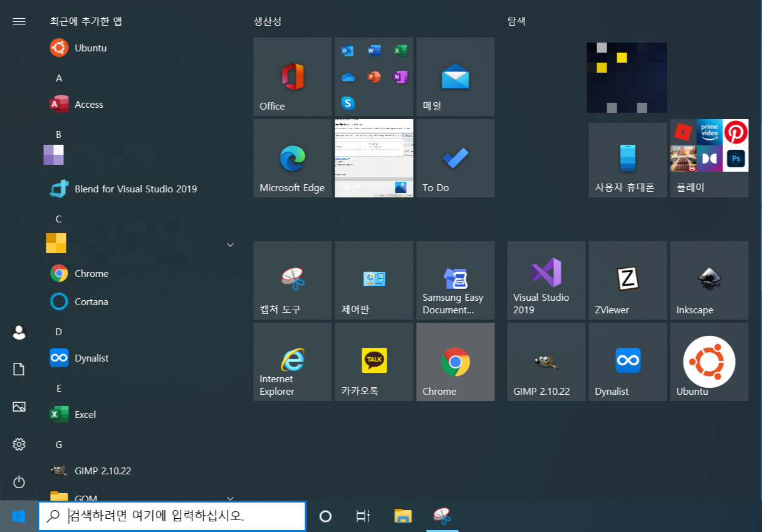The height and width of the screenshot is (532, 762).
Task: Open the 카카오톡 tile
Action: point(374,362)
